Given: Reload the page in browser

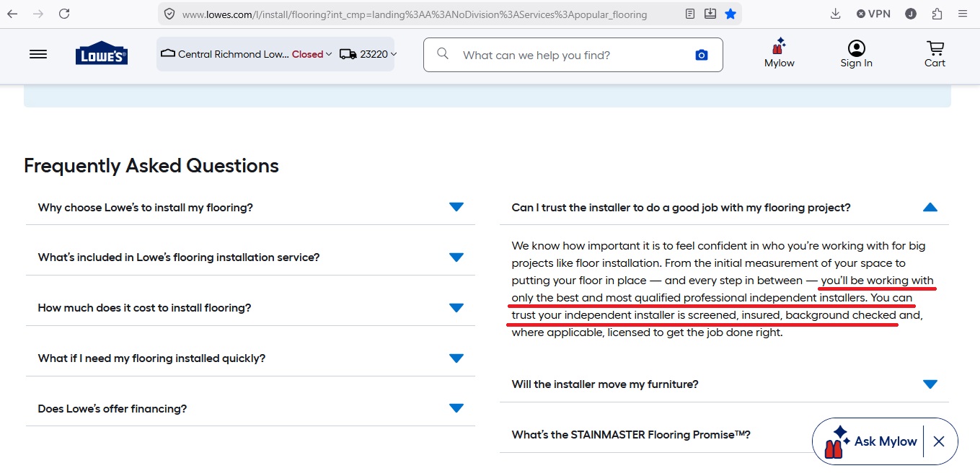Looking at the screenshot, I should [x=64, y=14].
